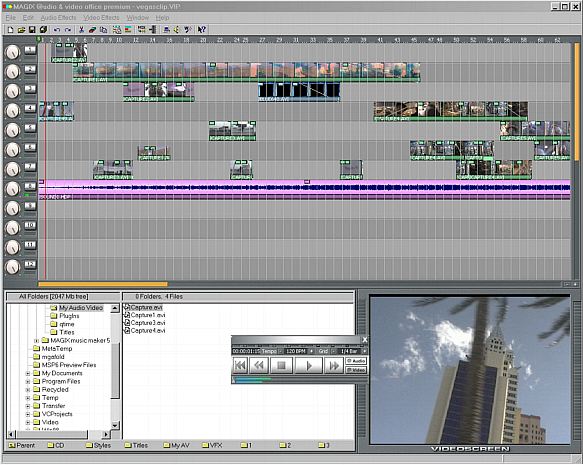
Task: Click the dark stacked-disk icon next to Save
Action: (x=43, y=30)
